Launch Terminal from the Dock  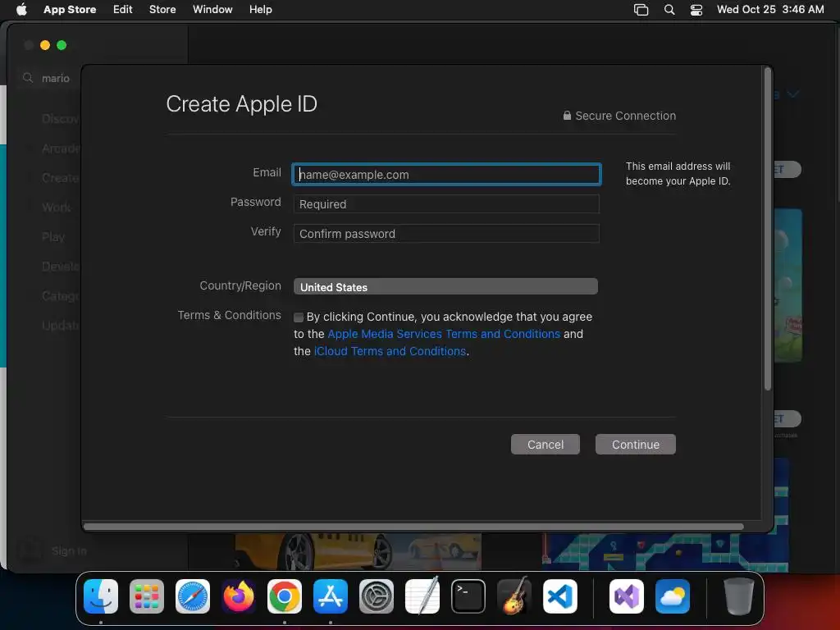pyautogui.click(x=468, y=596)
